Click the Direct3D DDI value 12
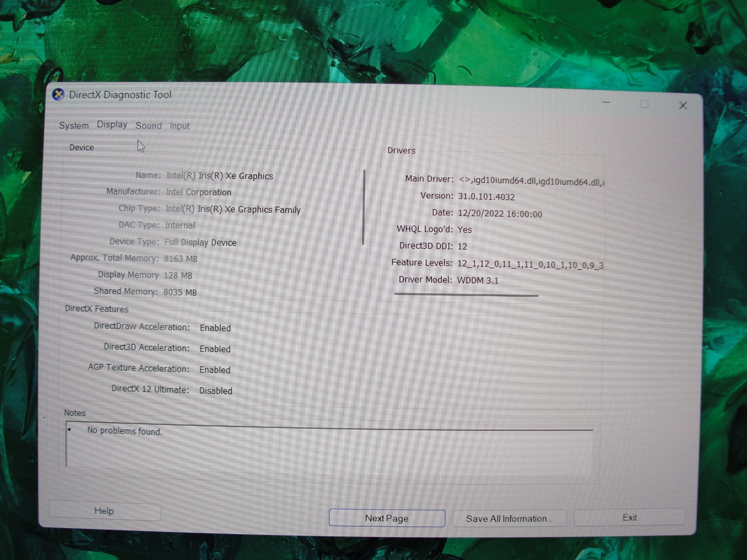 click(462, 246)
